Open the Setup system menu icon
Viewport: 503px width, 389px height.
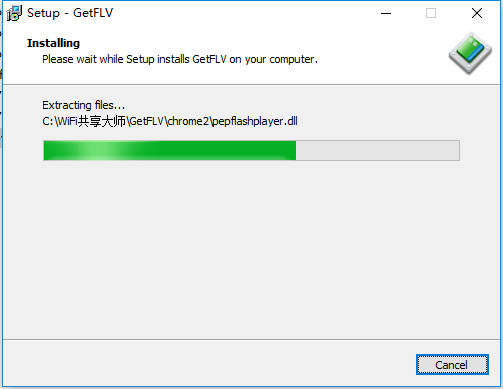pos(14,13)
